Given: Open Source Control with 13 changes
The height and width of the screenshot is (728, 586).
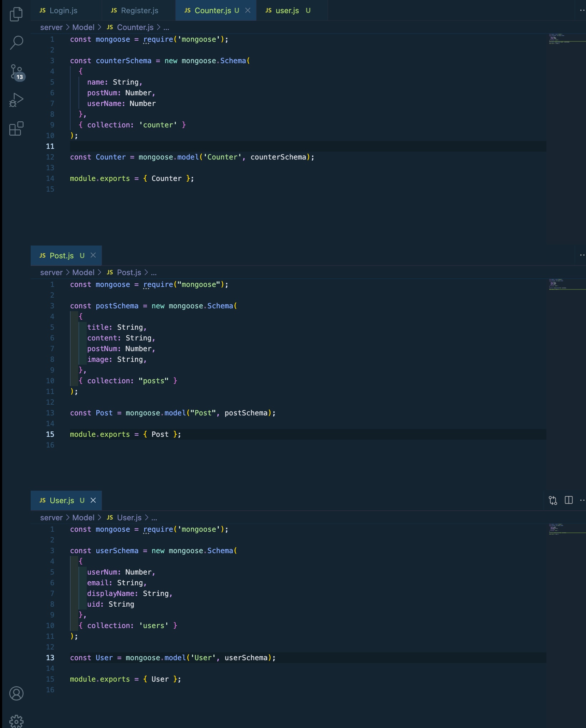Looking at the screenshot, I should pyautogui.click(x=16, y=72).
